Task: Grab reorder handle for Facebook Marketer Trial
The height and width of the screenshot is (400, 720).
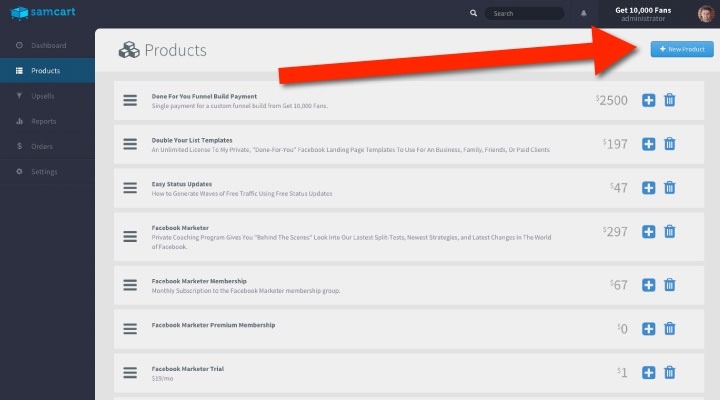Action: pyautogui.click(x=130, y=372)
